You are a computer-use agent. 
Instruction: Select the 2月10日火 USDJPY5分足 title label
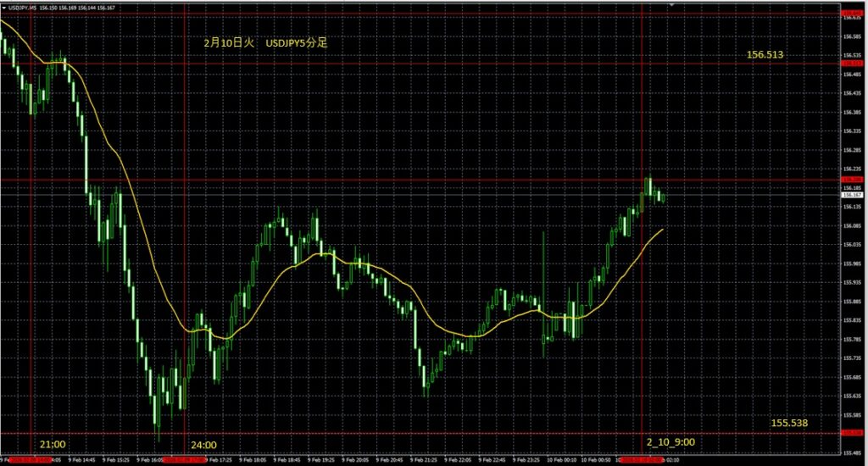pyautogui.click(x=265, y=42)
